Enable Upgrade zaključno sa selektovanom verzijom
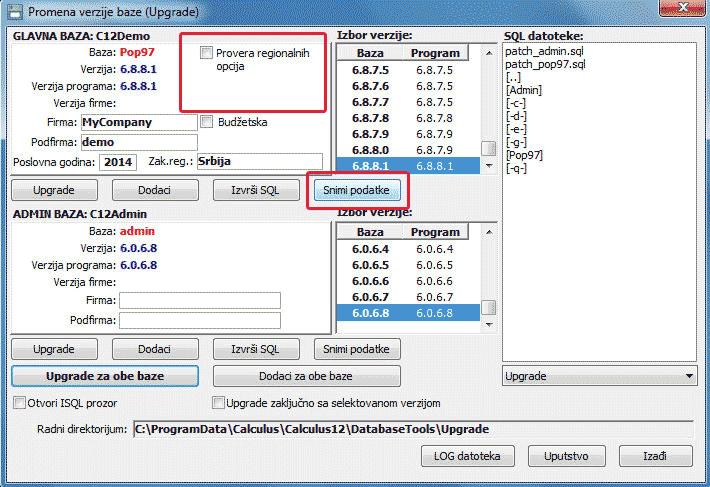This screenshot has width=710, height=487. click(x=219, y=403)
